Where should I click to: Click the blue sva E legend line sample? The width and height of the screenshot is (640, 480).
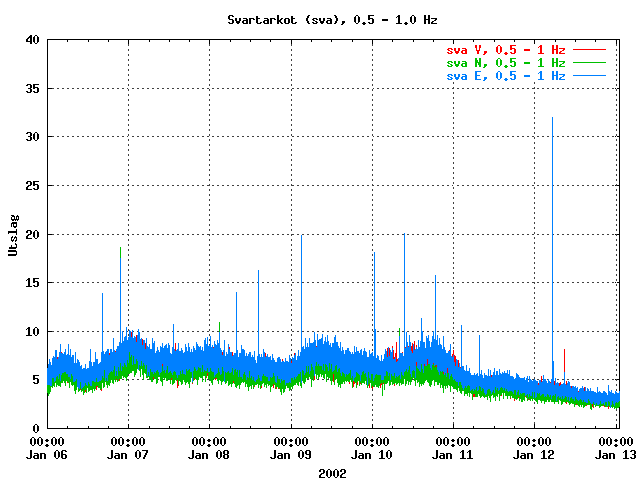pos(590,76)
